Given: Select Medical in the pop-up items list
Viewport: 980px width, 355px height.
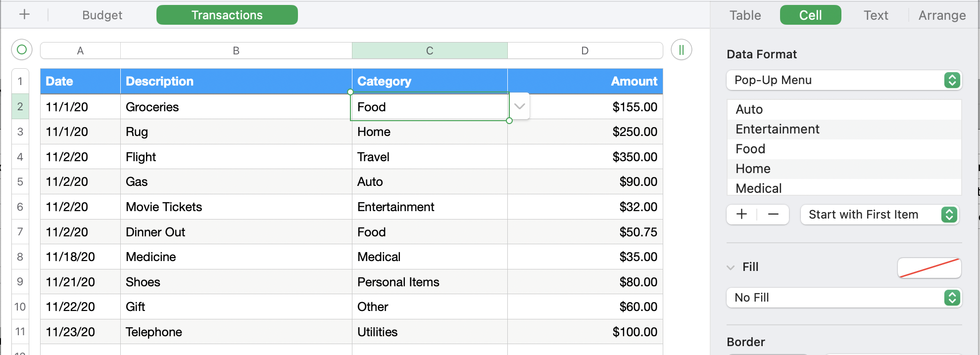Looking at the screenshot, I should [758, 188].
